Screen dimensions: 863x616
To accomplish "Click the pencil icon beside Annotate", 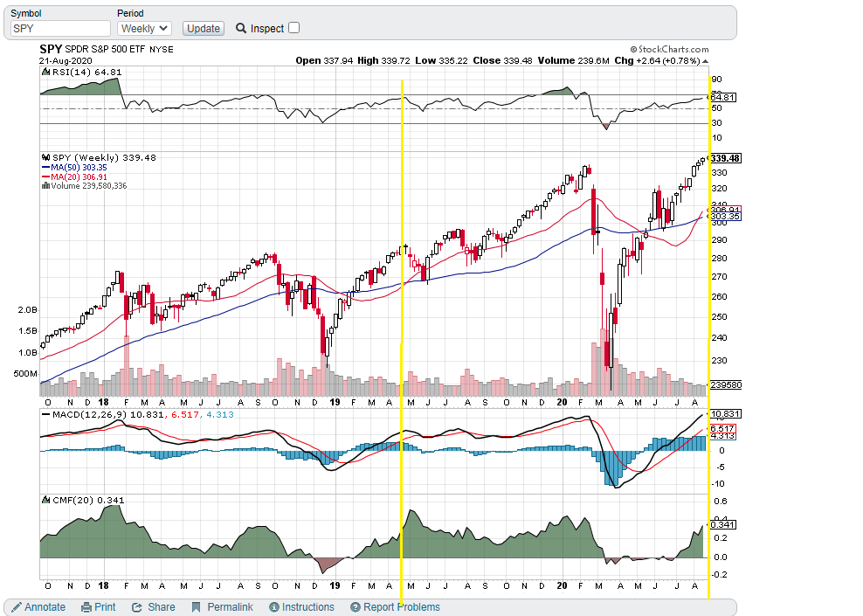I will 17,607.
